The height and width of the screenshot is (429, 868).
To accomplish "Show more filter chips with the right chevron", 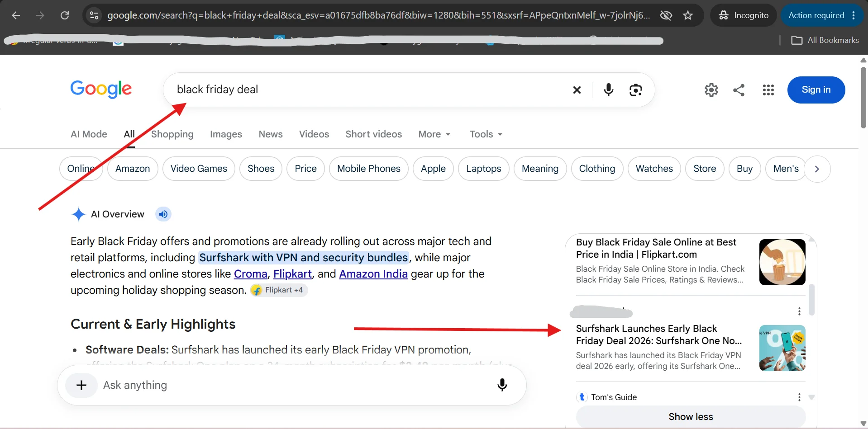I will 817,169.
